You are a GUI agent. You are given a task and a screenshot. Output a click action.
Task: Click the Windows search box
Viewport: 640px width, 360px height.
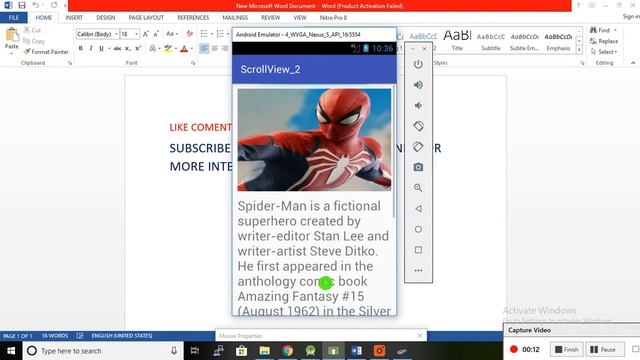coord(102,351)
